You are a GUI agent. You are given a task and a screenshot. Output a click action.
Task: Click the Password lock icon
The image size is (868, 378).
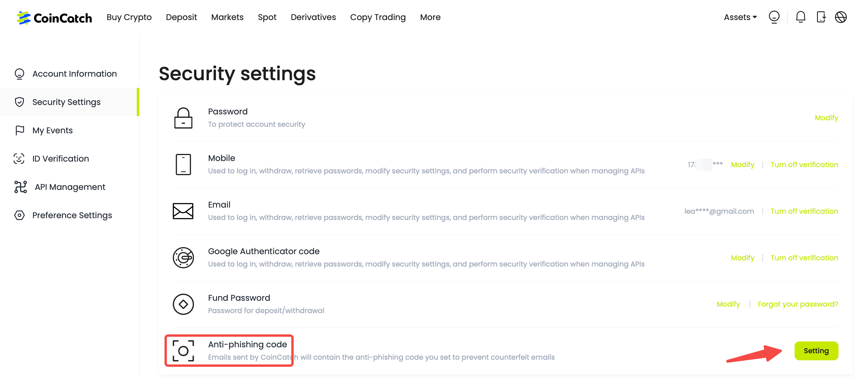tap(183, 118)
